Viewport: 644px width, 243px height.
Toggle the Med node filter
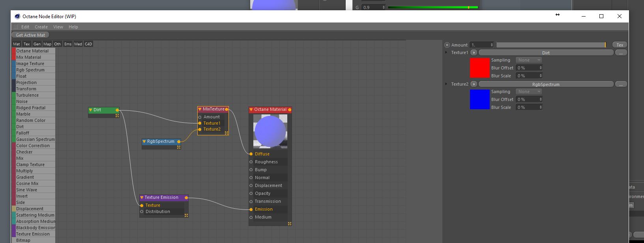(x=78, y=44)
